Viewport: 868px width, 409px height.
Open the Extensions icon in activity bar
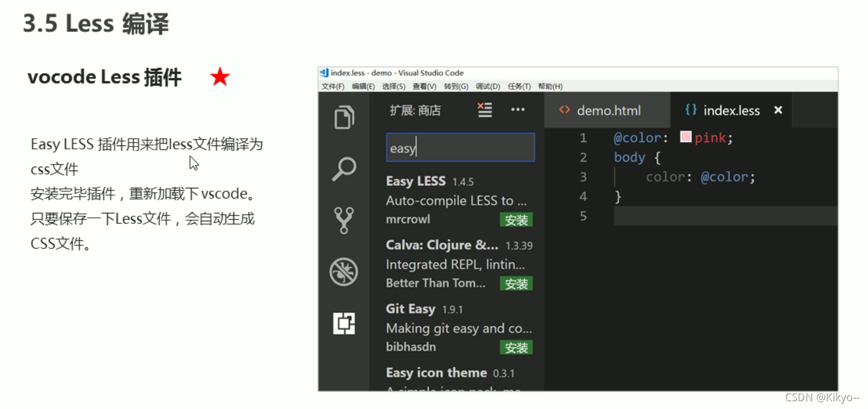pyautogui.click(x=344, y=323)
